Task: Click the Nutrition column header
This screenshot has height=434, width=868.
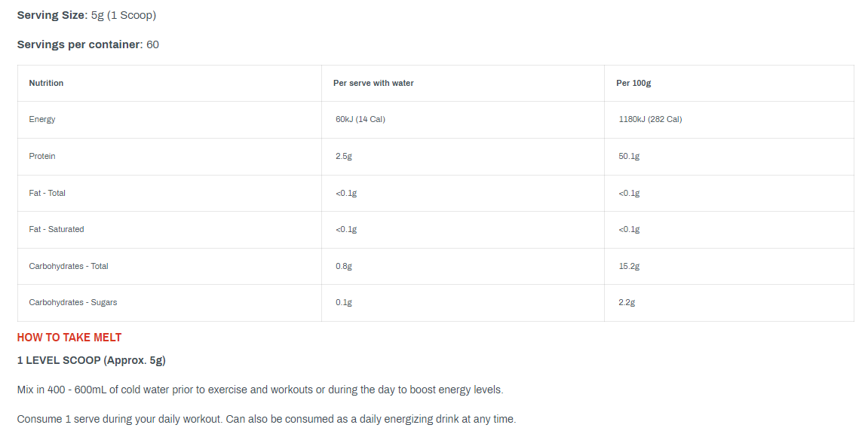Action: (x=46, y=83)
